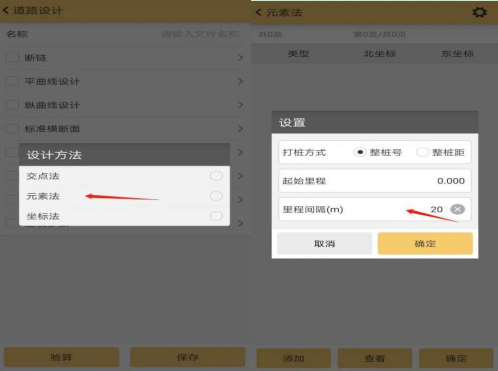
Task: Click the 打桩方式 label
Action: click(304, 152)
